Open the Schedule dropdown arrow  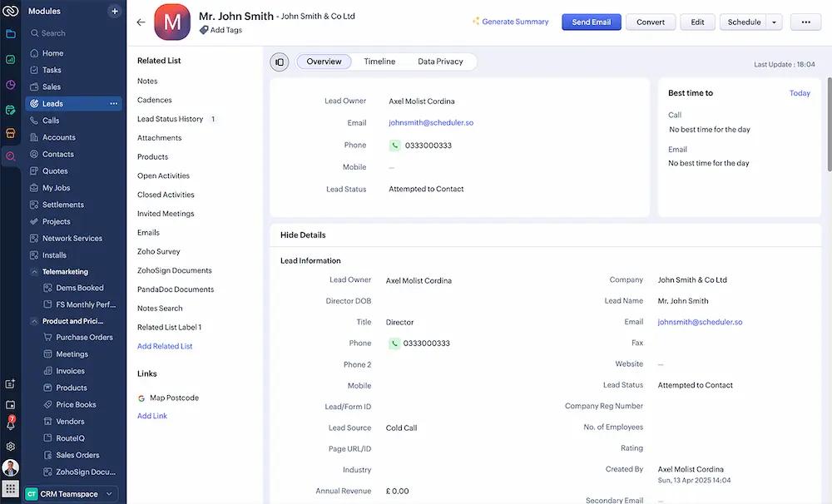(x=774, y=22)
